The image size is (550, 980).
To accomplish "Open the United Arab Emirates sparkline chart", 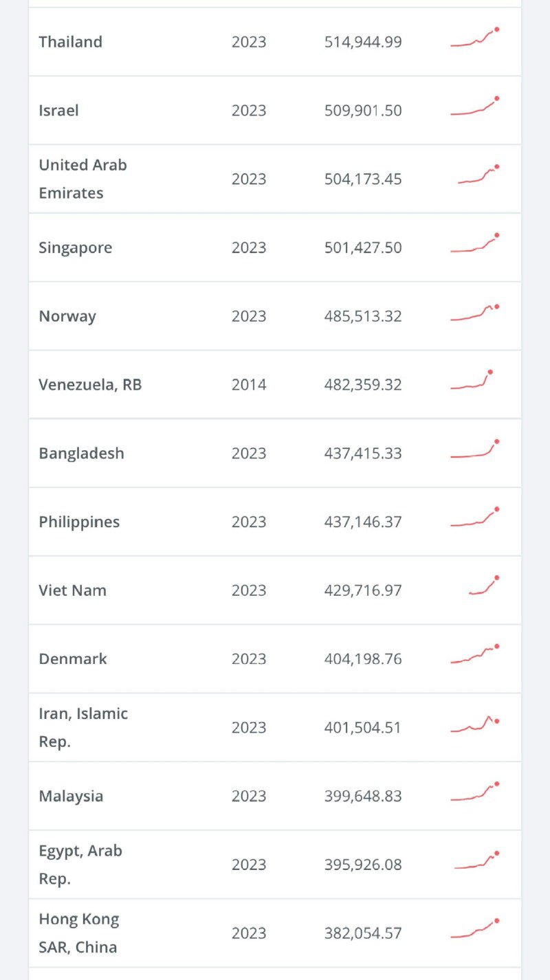I will (478, 176).
